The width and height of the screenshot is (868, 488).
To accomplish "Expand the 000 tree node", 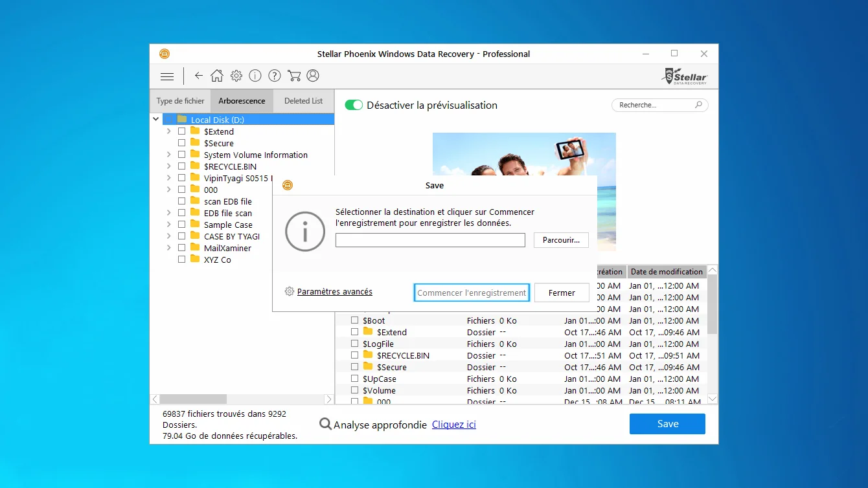I will [x=168, y=190].
